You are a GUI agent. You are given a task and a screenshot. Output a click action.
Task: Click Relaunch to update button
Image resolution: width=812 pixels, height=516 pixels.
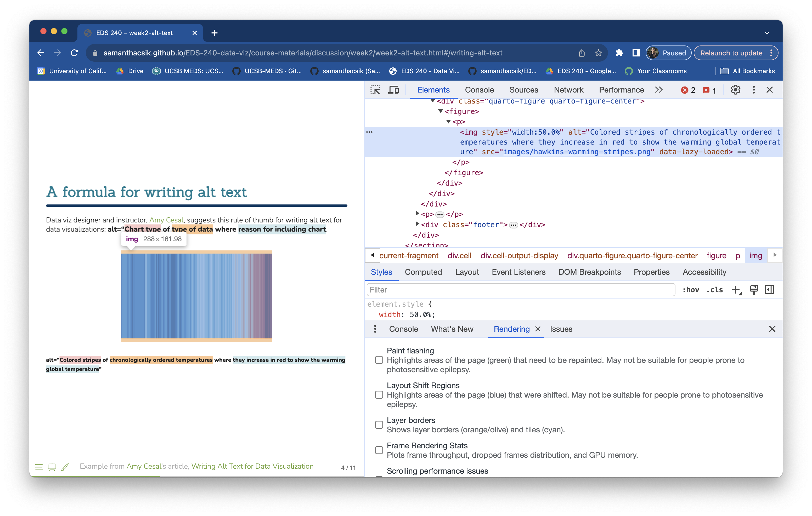click(x=731, y=53)
